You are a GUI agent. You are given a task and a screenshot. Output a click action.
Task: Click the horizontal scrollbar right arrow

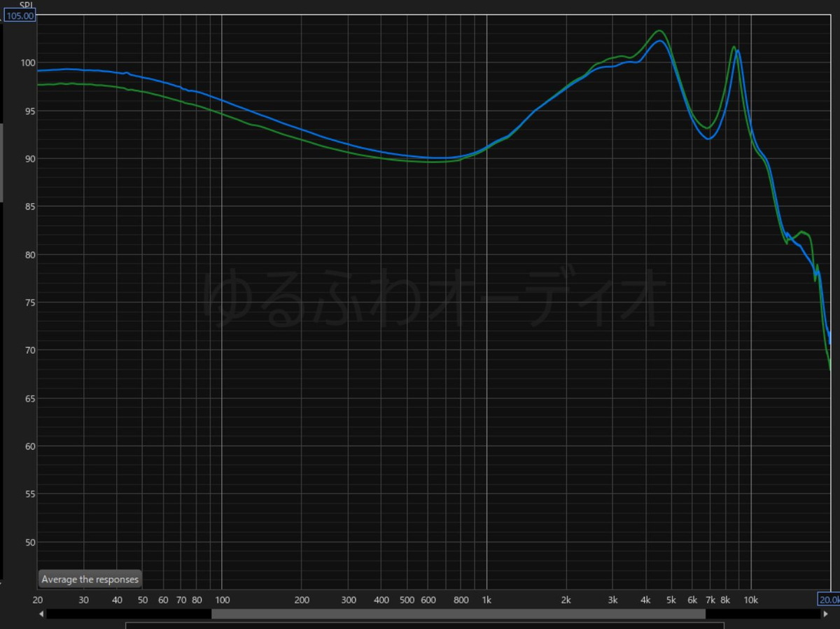826,614
